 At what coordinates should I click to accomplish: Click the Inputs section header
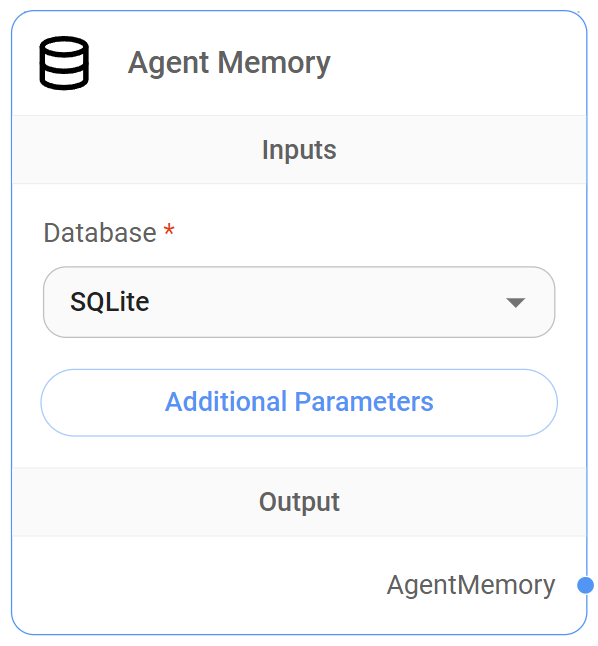(299, 150)
